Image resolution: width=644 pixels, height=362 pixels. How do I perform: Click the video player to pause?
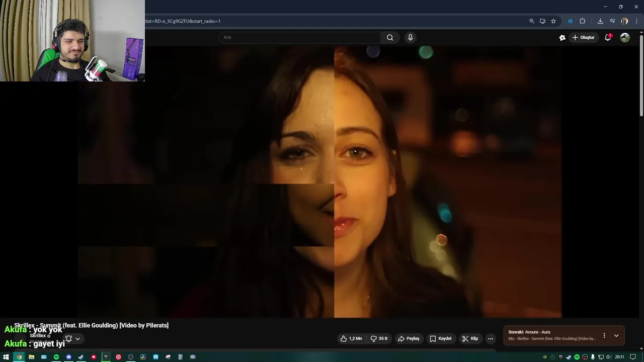pyautogui.click(x=319, y=182)
